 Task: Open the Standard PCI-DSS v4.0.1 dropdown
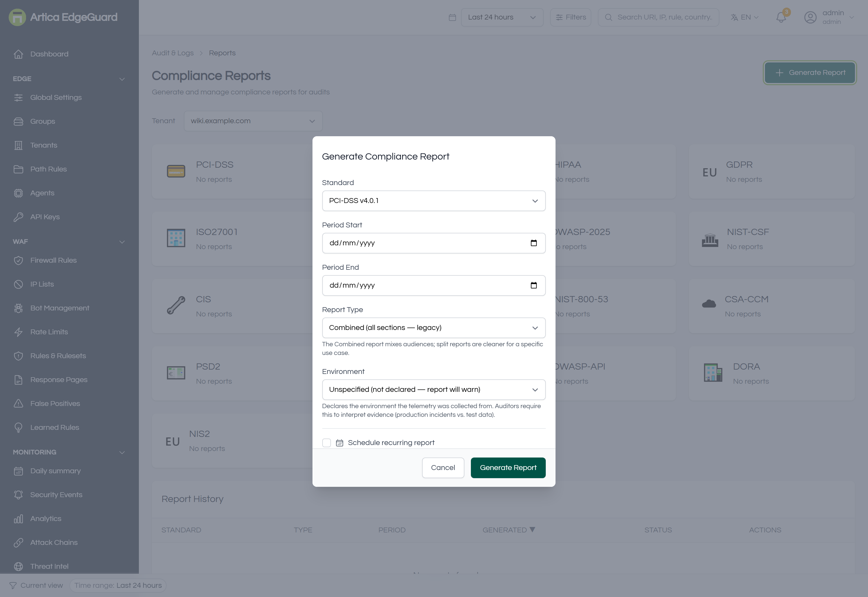coord(434,201)
